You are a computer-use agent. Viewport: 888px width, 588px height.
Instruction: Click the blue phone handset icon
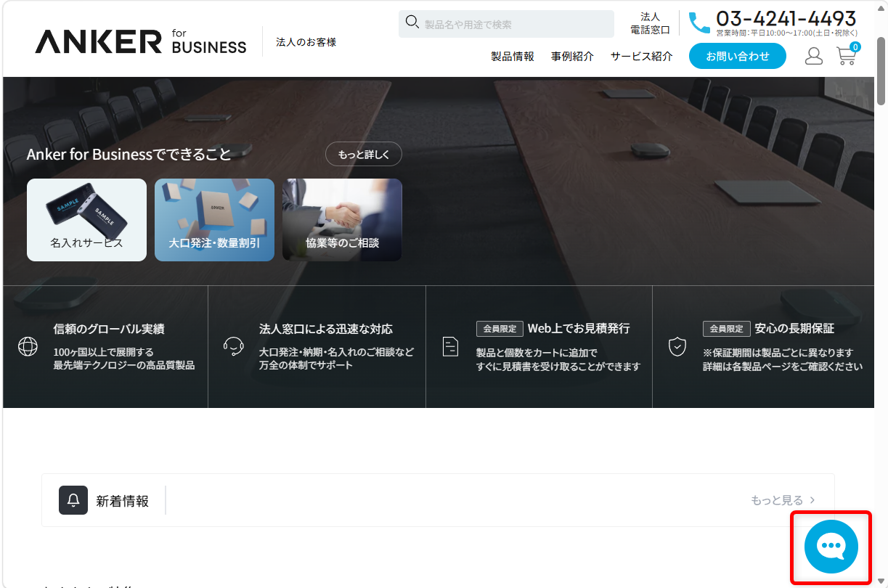[x=699, y=23]
